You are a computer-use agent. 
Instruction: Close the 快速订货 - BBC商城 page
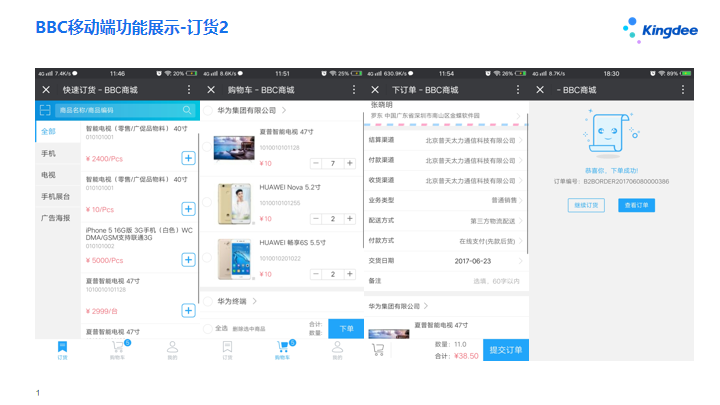coord(46,90)
